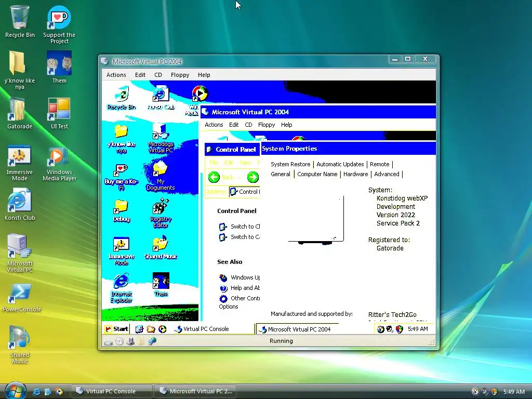Open Microdogs Virtual PC guest icon
532x399 pixels.
[x=161, y=138]
